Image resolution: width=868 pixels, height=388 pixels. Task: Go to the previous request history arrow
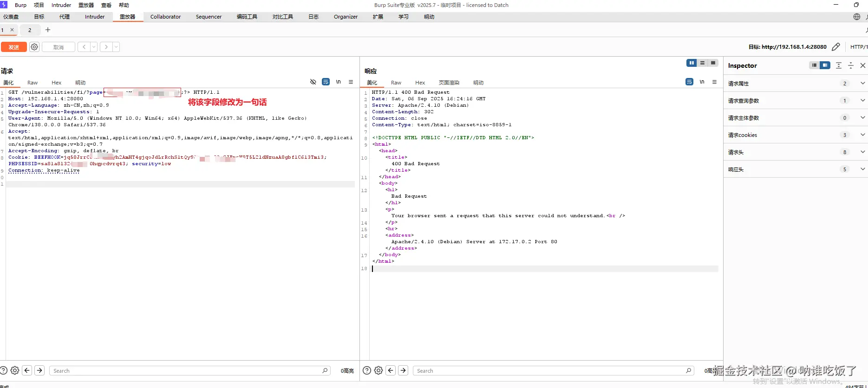point(84,47)
